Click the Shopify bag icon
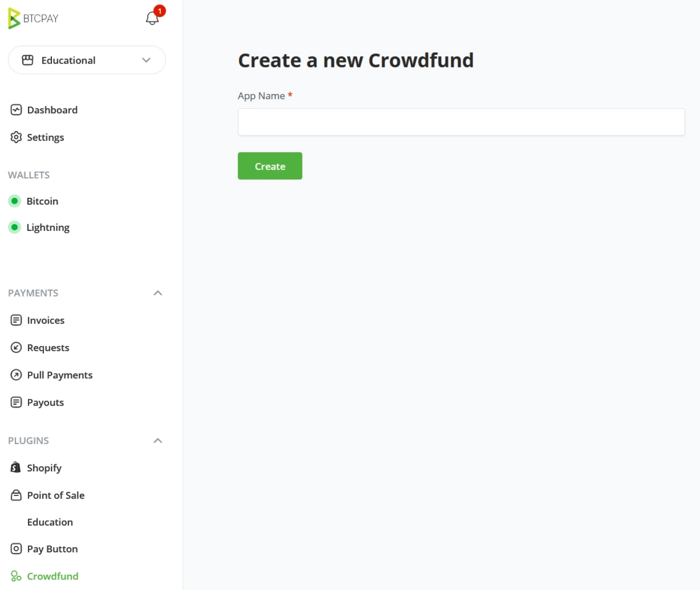 click(x=16, y=468)
